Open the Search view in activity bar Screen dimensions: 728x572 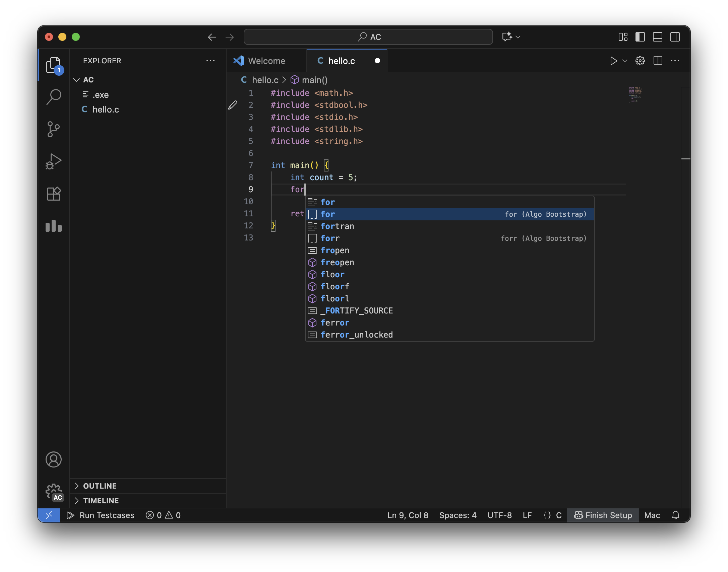click(x=54, y=97)
